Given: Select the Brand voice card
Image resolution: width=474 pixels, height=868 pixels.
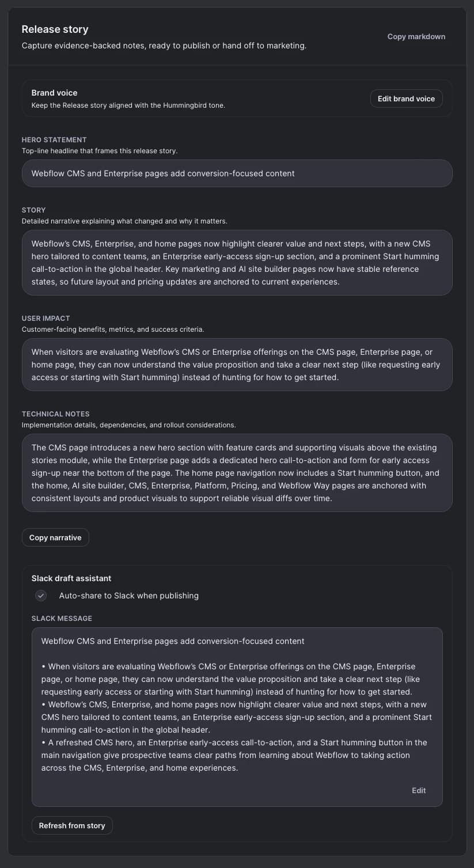Looking at the screenshot, I should pos(237,98).
